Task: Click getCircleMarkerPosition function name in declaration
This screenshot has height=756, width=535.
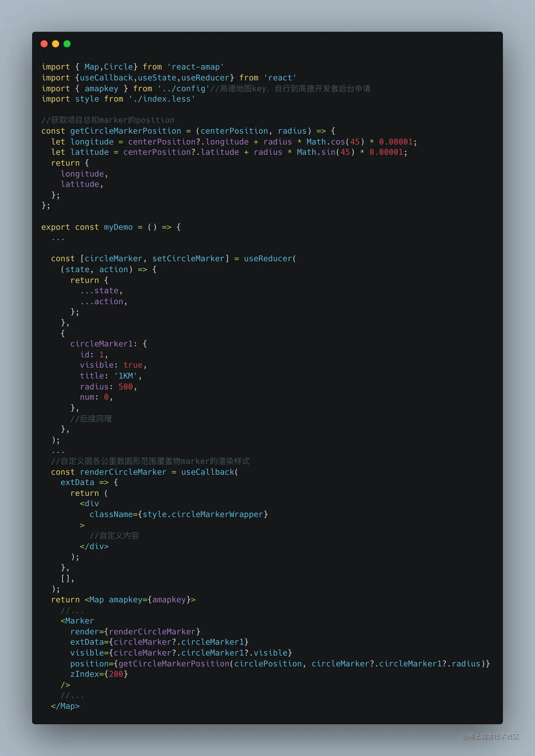Action: pos(126,131)
